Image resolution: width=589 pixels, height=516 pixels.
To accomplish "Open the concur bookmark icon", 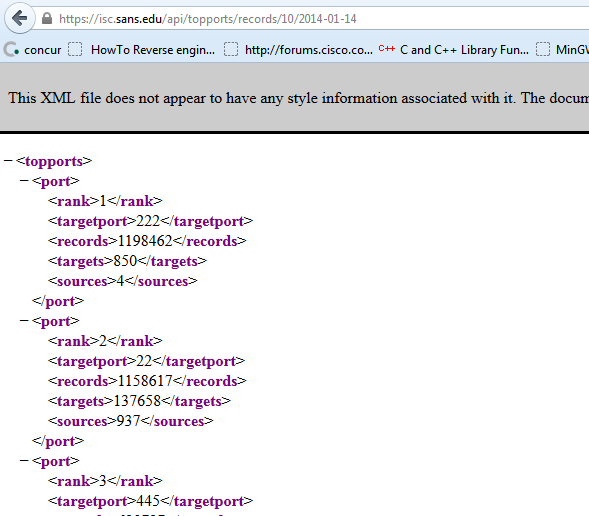I will [x=11, y=49].
